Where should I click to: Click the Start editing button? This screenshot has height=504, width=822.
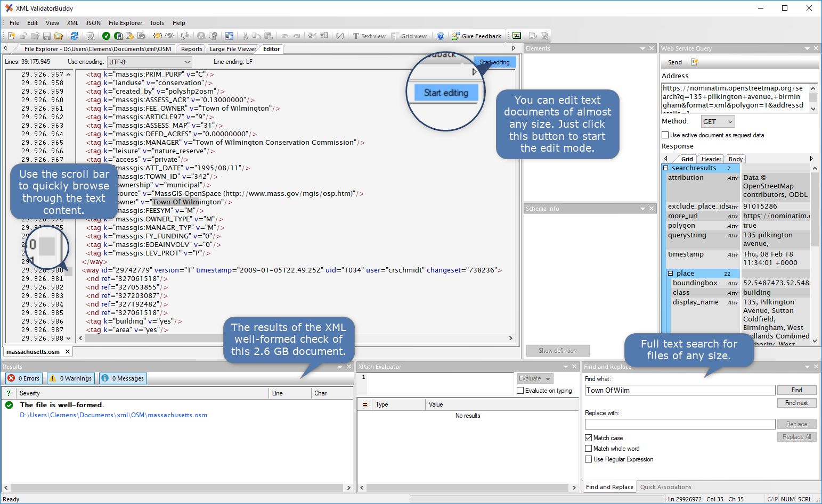click(494, 62)
